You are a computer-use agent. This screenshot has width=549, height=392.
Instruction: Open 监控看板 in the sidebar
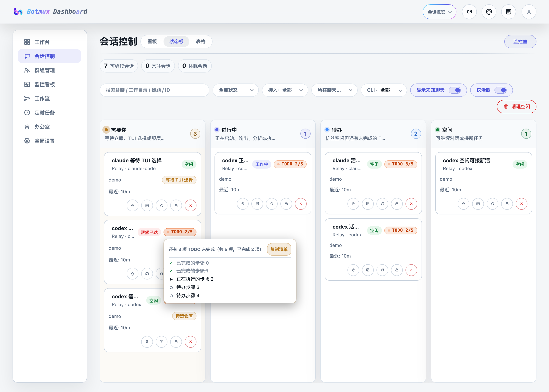tap(49, 84)
